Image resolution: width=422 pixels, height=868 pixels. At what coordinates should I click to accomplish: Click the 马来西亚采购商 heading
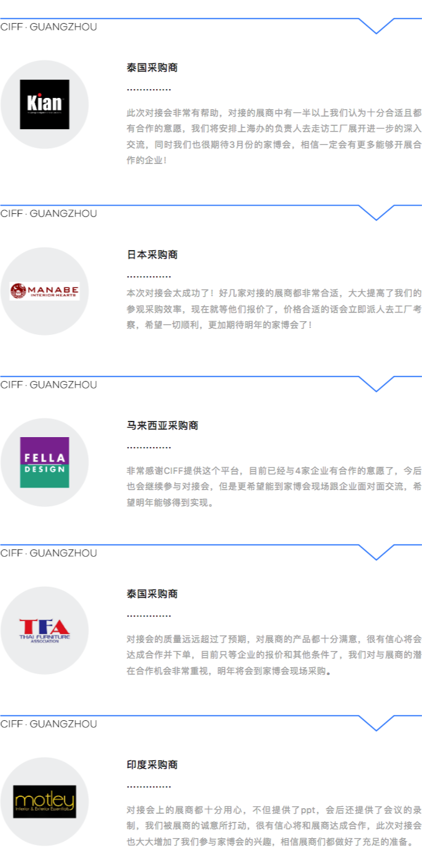[162, 425]
